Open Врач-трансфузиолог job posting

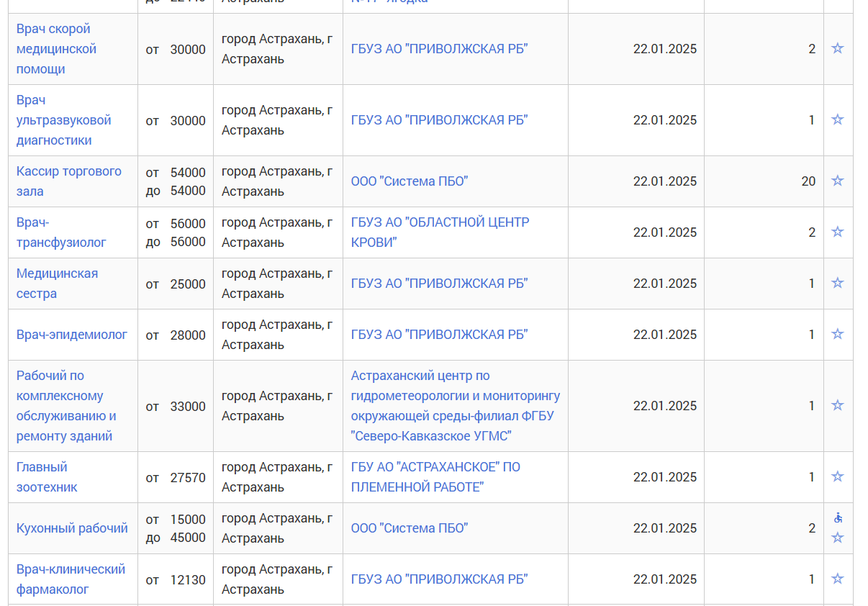pyautogui.click(x=61, y=232)
